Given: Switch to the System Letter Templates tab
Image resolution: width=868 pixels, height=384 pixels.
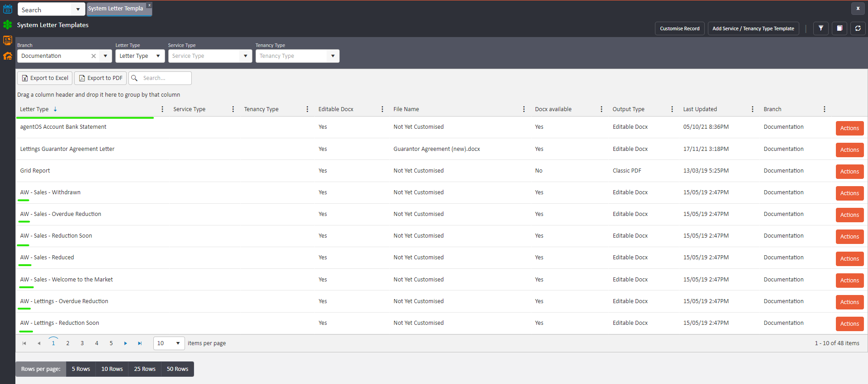Looking at the screenshot, I should click(x=116, y=9).
